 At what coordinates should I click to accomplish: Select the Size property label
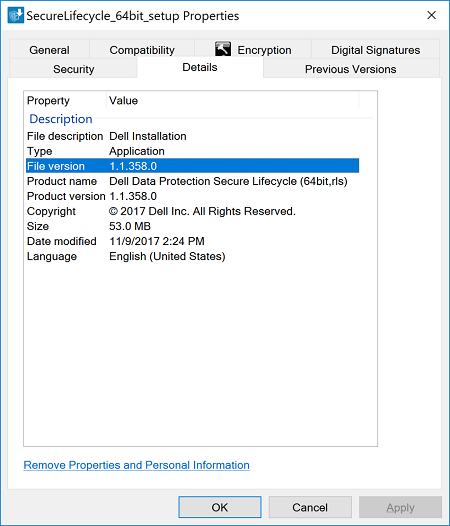coord(38,226)
